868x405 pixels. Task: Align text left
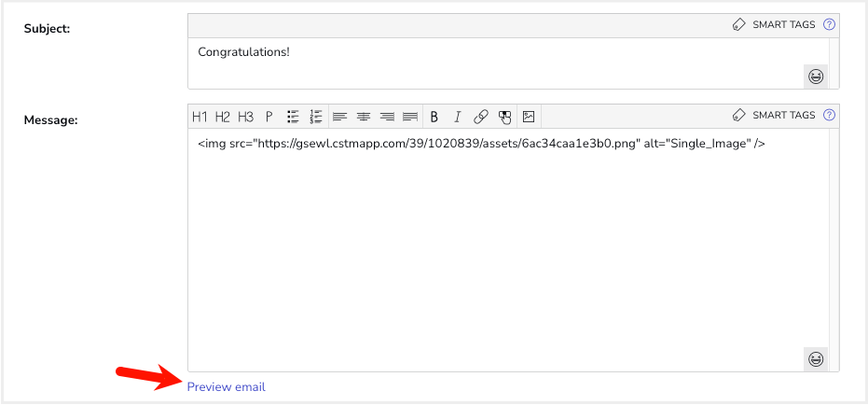pyautogui.click(x=340, y=117)
